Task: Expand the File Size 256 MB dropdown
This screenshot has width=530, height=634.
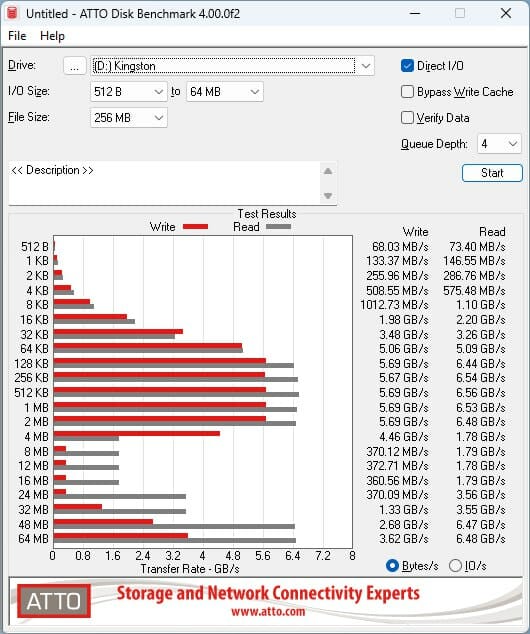Action: (x=129, y=118)
